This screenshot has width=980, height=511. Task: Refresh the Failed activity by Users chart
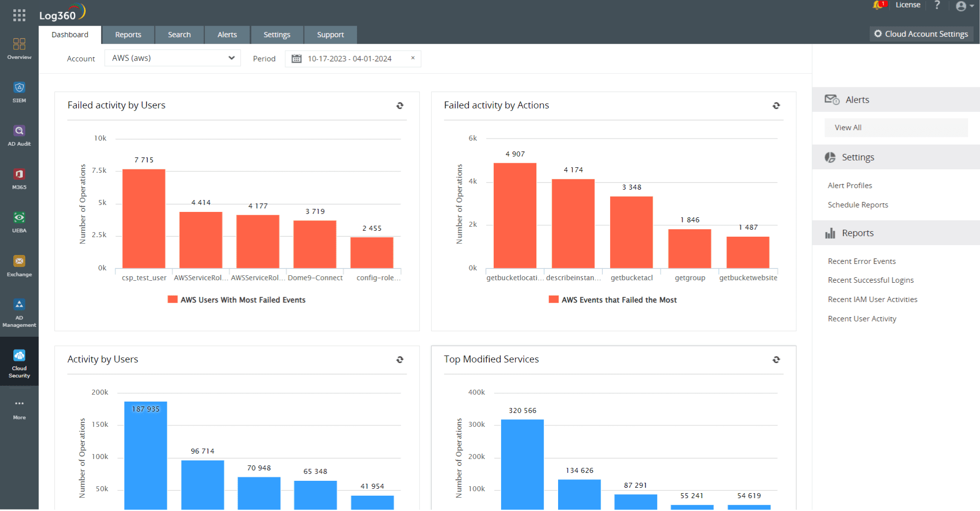(400, 105)
